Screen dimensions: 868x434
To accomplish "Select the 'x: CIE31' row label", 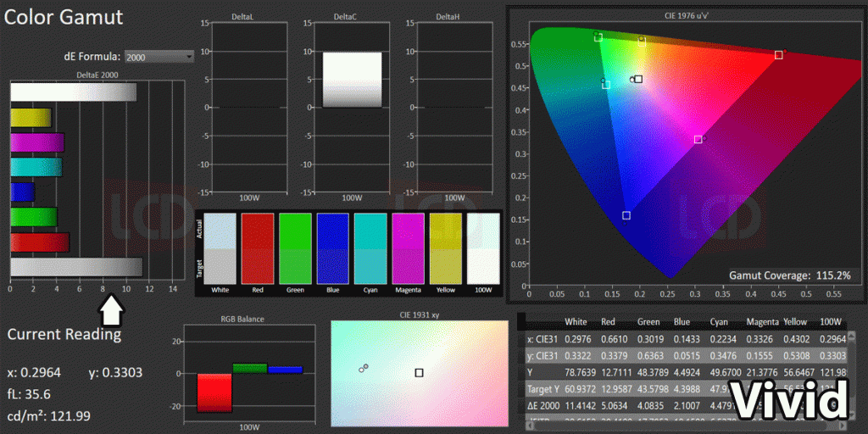I will [542, 339].
